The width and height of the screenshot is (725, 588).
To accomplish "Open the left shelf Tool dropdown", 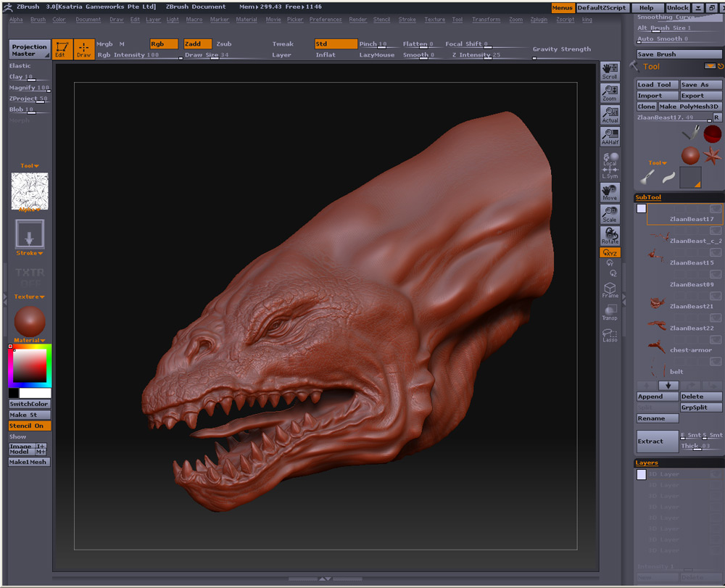I will (30, 165).
